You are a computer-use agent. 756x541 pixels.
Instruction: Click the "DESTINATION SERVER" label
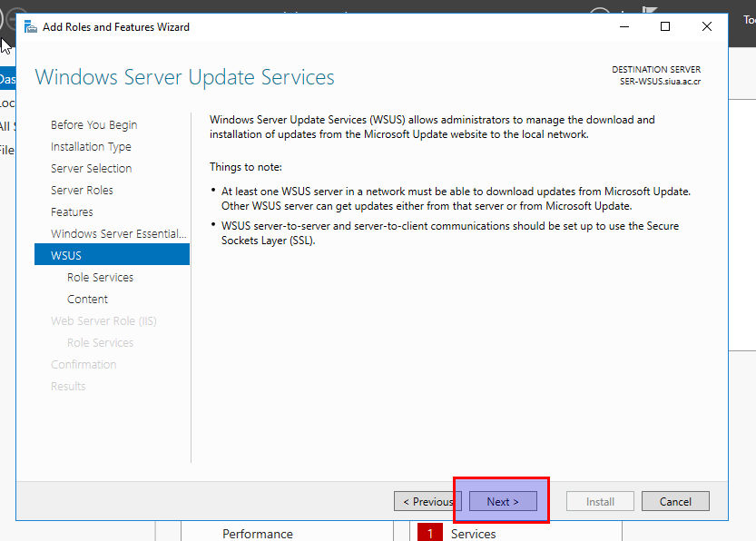click(656, 69)
